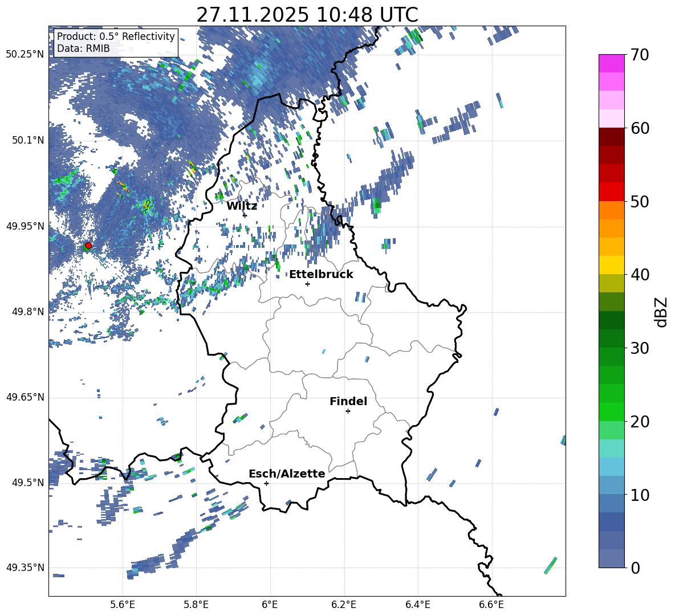Click the yellow colorbar segment at 40
The width and height of the screenshot is (675, 616).
coord(611,265)
